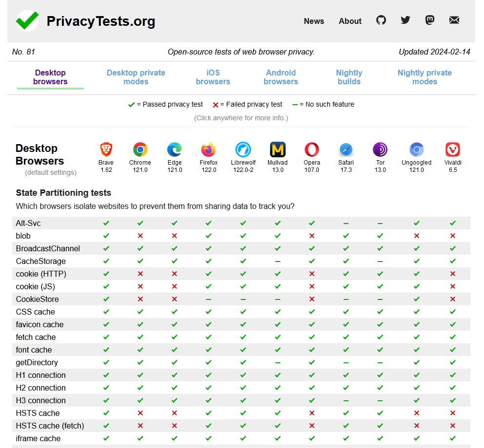Click the CacheStorage row label
The image size is (484, 448).
click(41, 261)
